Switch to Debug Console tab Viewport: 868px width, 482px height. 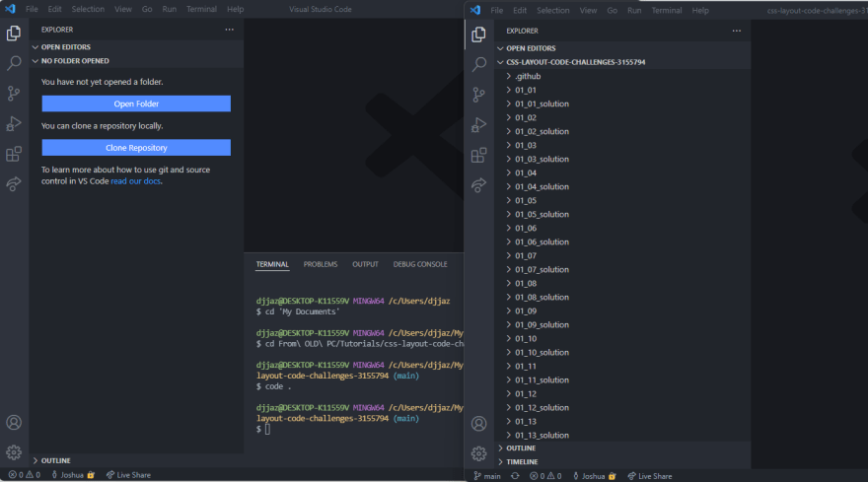[x=420, y=264]
